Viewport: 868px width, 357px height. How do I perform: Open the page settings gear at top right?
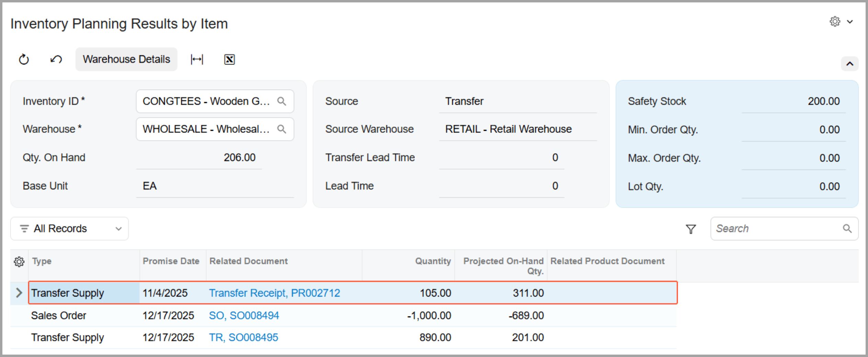835,22
